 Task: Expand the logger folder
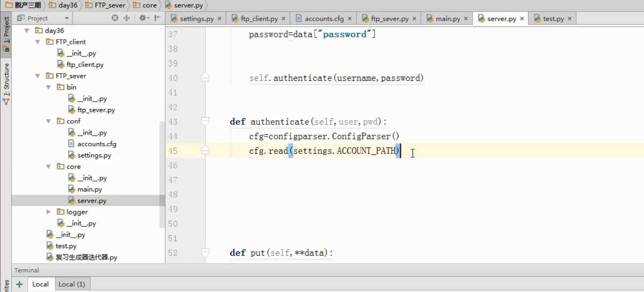point(49,212)
